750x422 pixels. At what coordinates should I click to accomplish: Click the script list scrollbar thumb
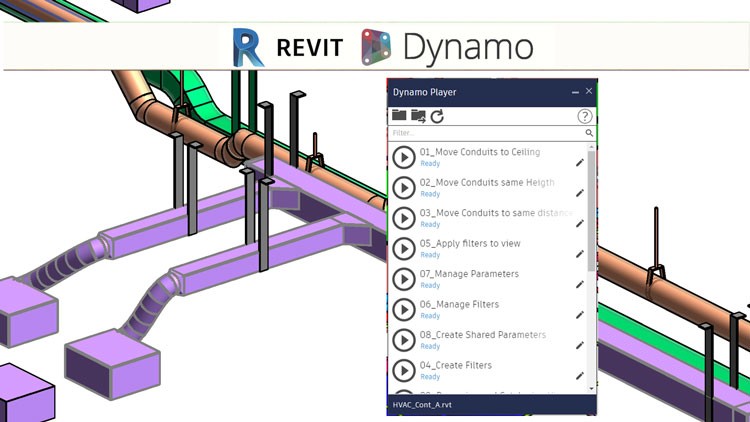(592, 211)
